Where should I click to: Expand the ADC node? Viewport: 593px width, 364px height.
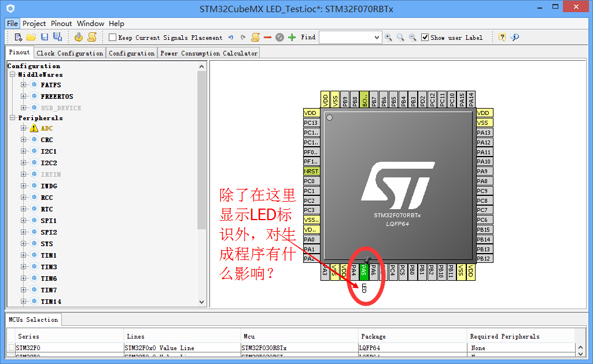(x=24, y=128)
